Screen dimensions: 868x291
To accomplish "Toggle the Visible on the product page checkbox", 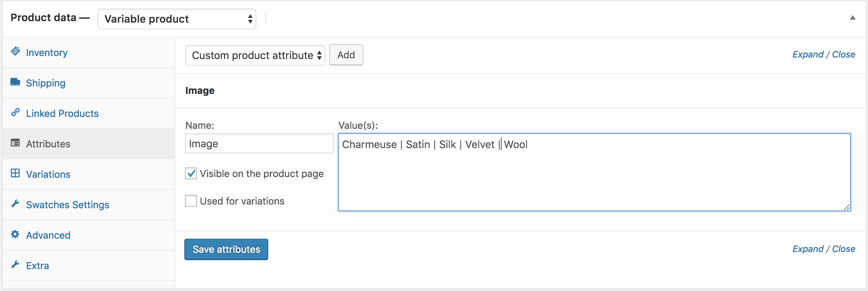I will [191, 173].
